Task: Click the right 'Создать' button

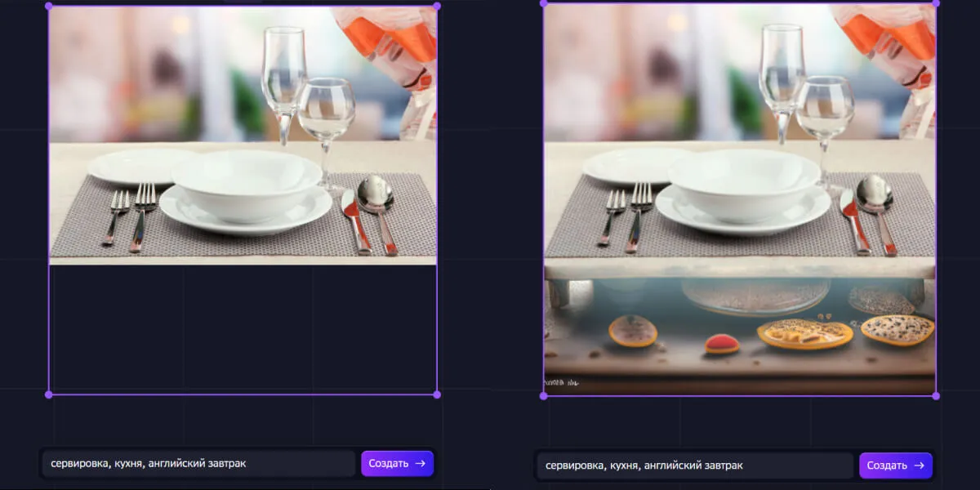Action: (896, 465)
